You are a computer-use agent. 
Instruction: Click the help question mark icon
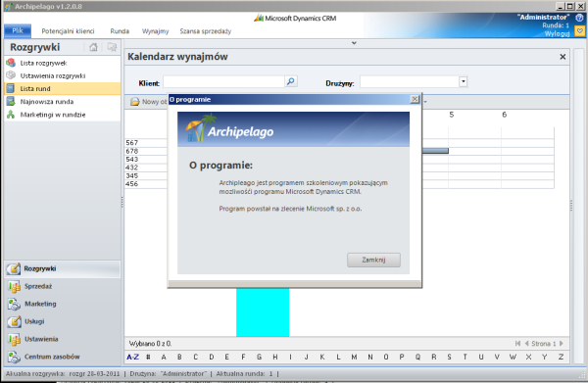pyautogui.click(x=579, y=18)
